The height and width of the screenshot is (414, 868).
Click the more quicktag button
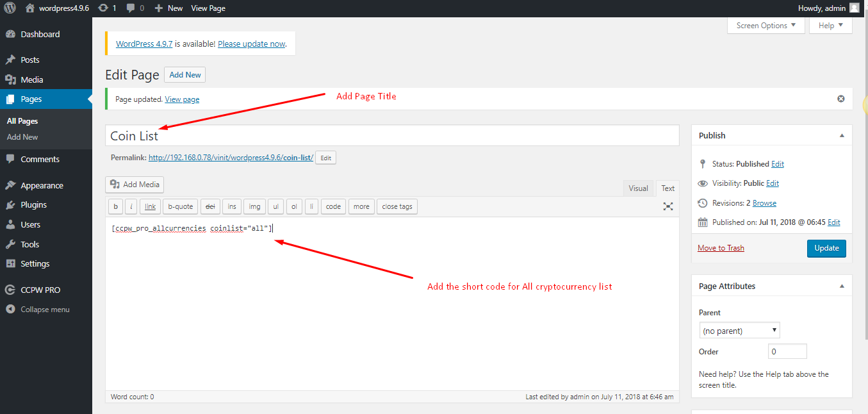coord(361,206)
